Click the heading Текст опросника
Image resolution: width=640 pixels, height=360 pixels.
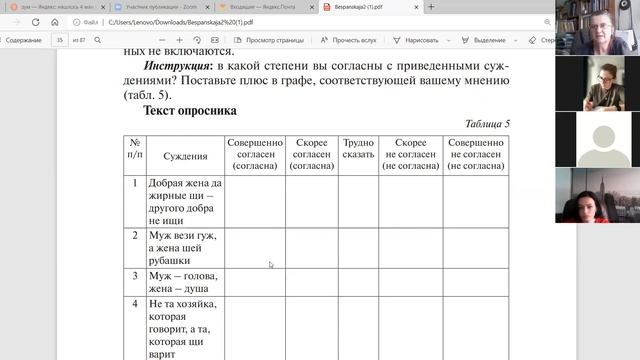click(190, 111)
